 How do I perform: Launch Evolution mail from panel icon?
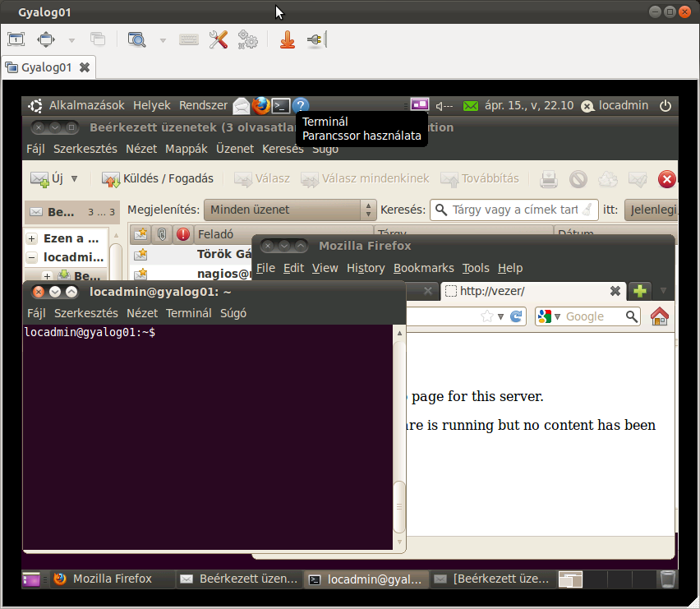(241, 106)
